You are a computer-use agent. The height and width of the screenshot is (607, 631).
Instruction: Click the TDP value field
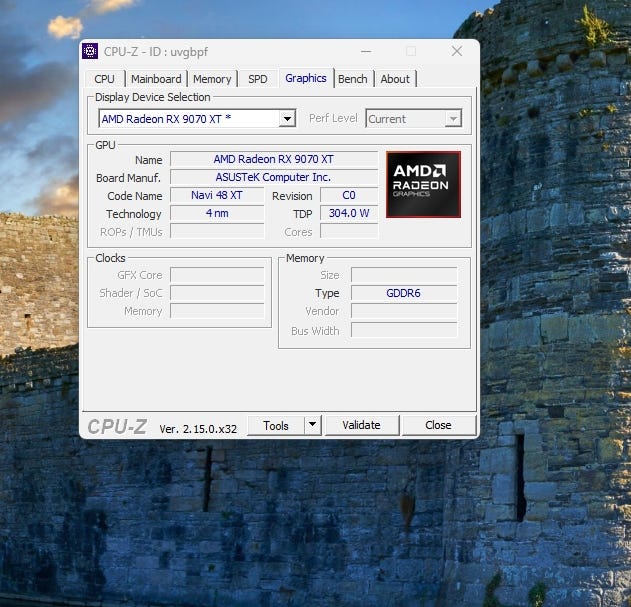click(x=348, y=214)
